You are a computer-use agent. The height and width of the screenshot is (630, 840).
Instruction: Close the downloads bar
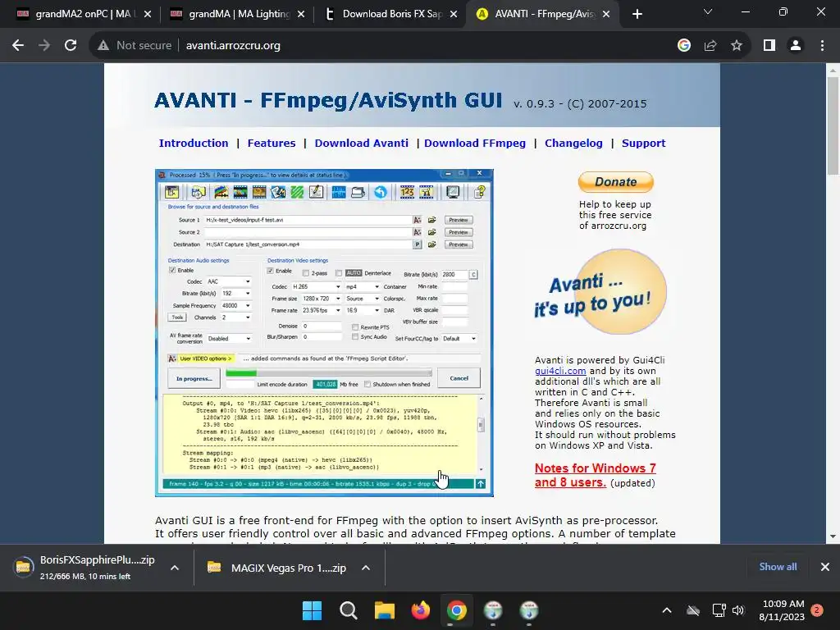pyautogui.click(x=825, y=567)
